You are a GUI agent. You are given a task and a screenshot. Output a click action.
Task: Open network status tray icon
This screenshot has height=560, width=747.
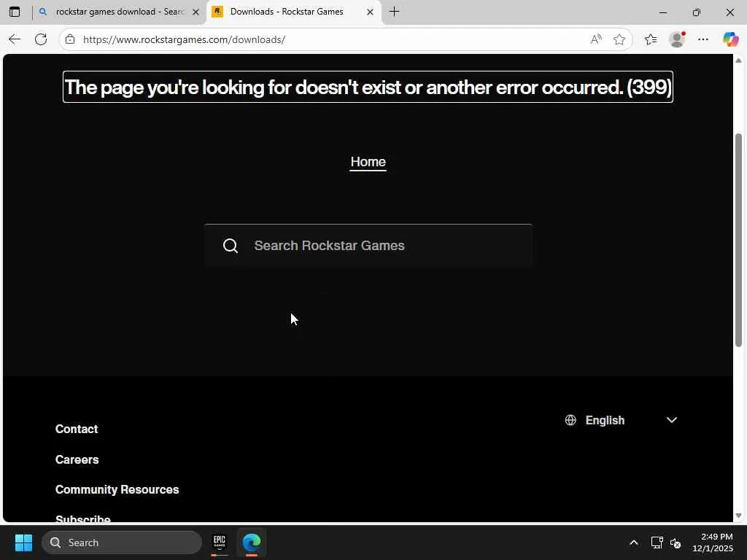657,542
